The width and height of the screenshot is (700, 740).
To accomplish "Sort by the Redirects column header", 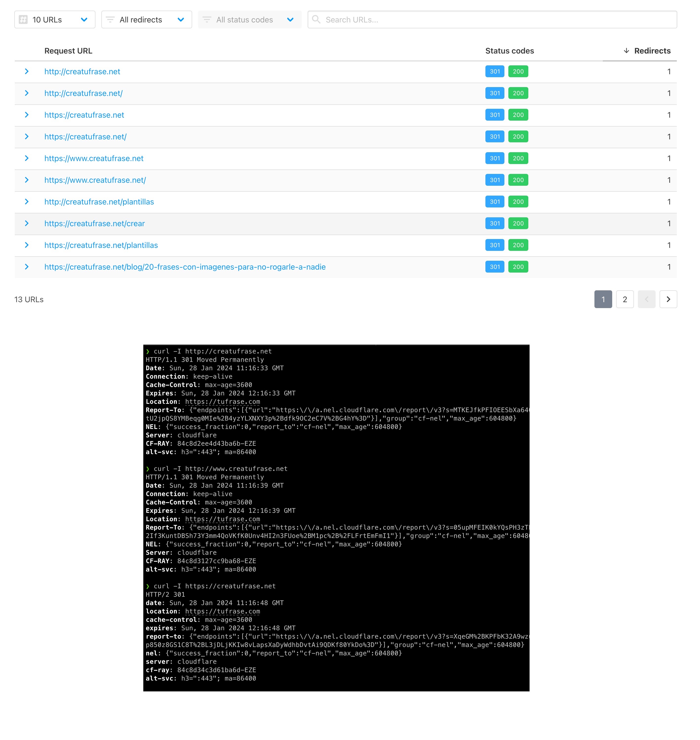I will pyautogui.click(x=647, y=51).
